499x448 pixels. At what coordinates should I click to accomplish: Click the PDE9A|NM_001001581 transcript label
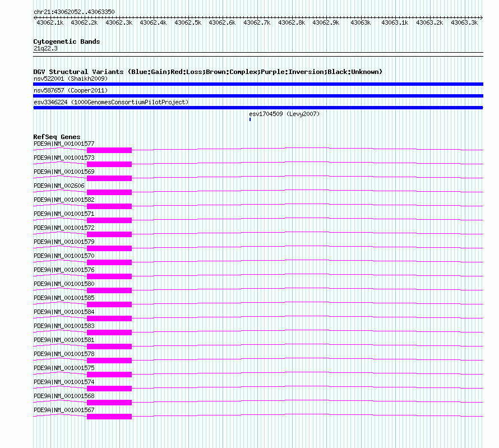point(64,340)
